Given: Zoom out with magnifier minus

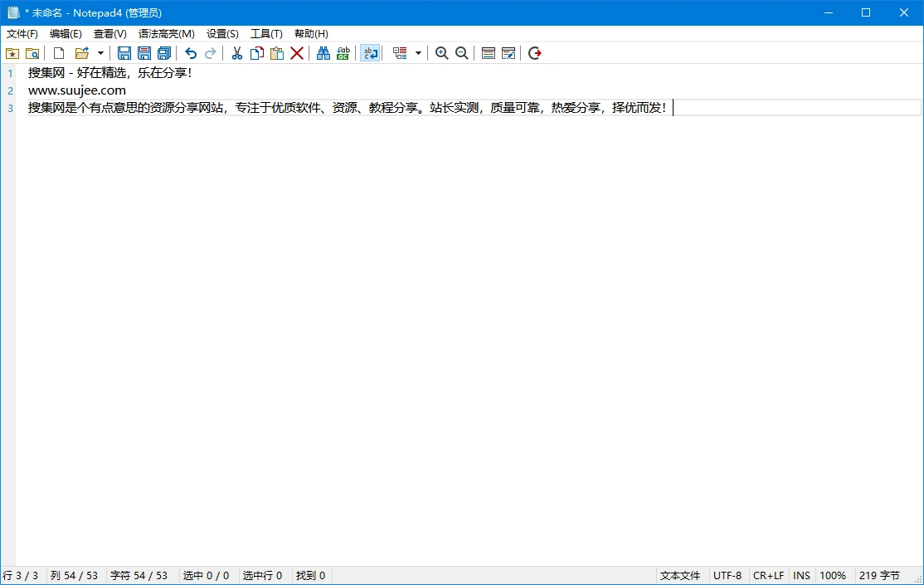Looking at the screenshot, I should click(x=462, y=54).
